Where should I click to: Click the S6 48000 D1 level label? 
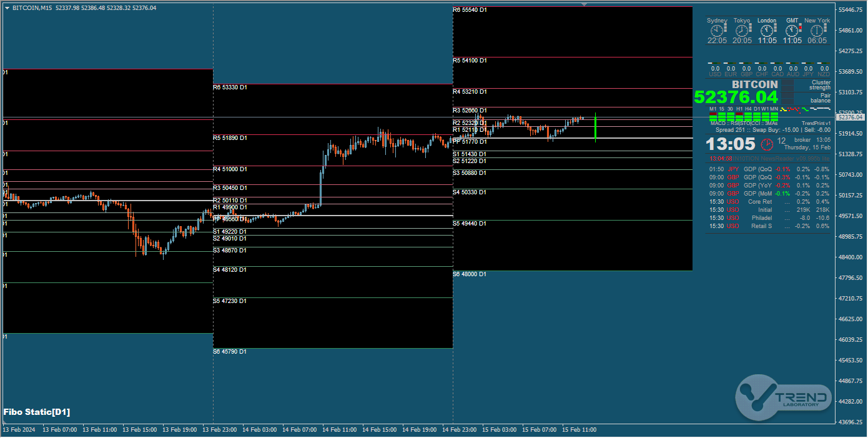tap(470, 274)
